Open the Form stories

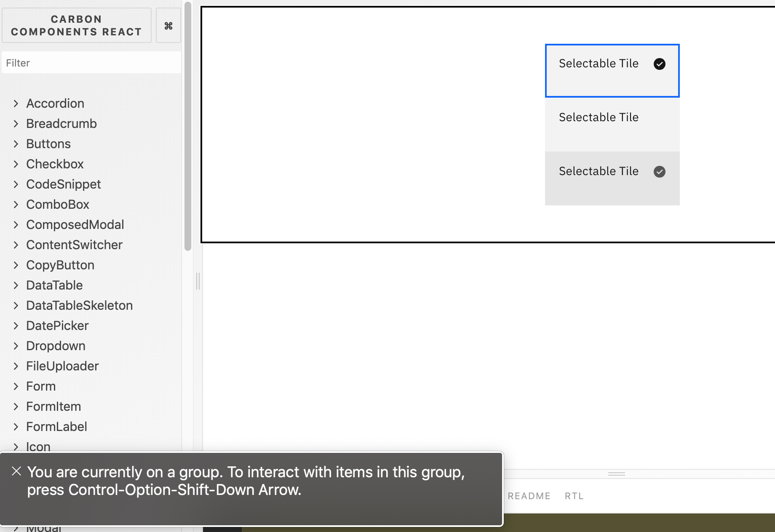coord(41,386)
